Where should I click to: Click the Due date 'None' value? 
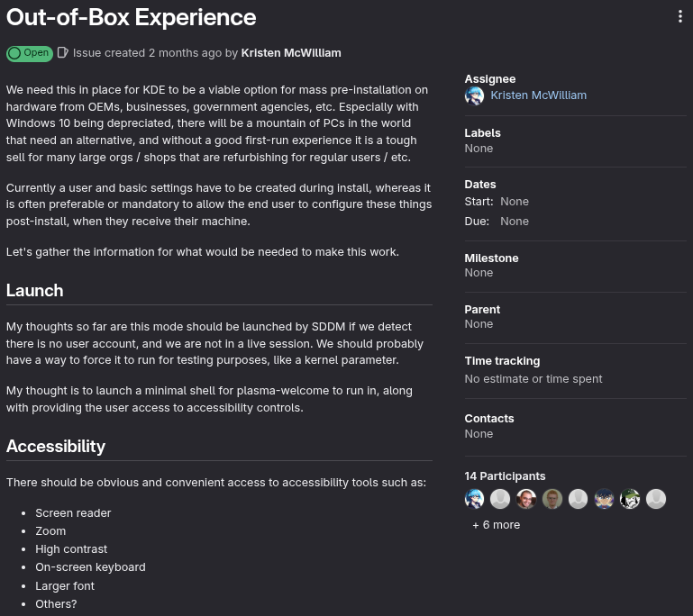(515, 222)
